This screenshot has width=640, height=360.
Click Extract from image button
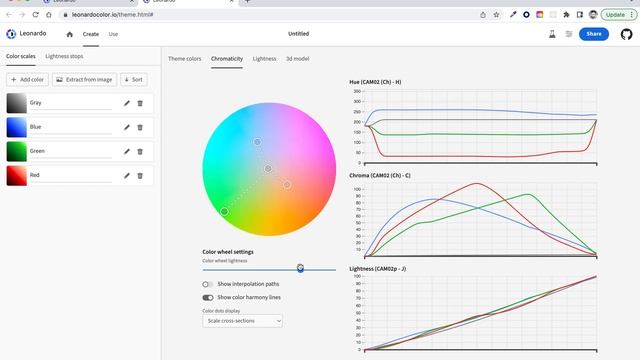(x=84, y=80)
